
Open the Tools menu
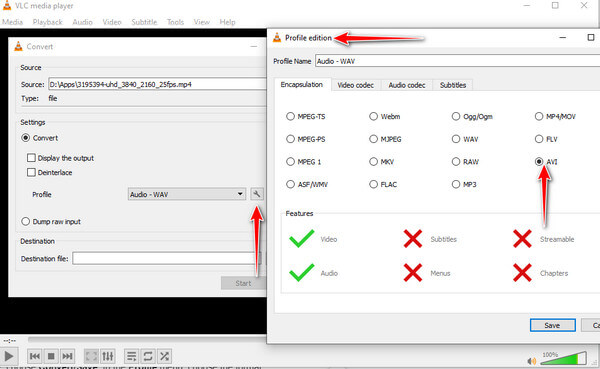click(175, 22)
